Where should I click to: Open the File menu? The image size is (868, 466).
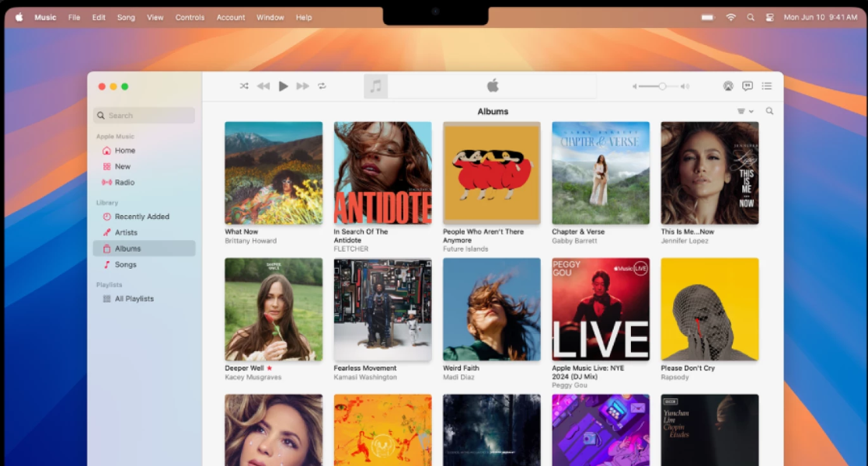pos(74,17)
